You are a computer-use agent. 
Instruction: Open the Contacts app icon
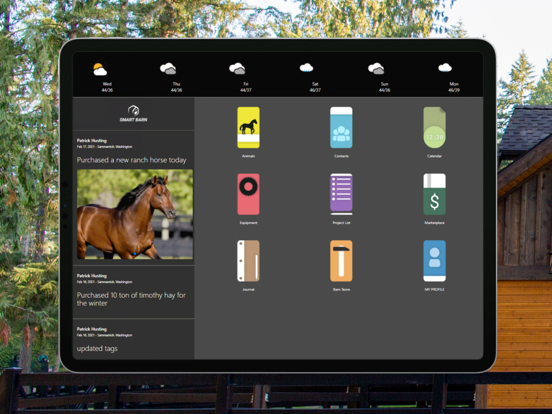[x=341, y=127]
